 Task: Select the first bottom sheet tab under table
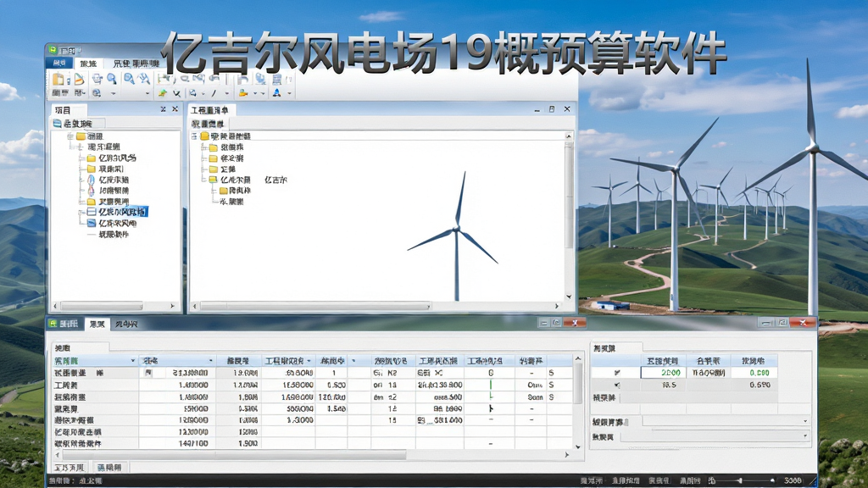click(70, 468)
